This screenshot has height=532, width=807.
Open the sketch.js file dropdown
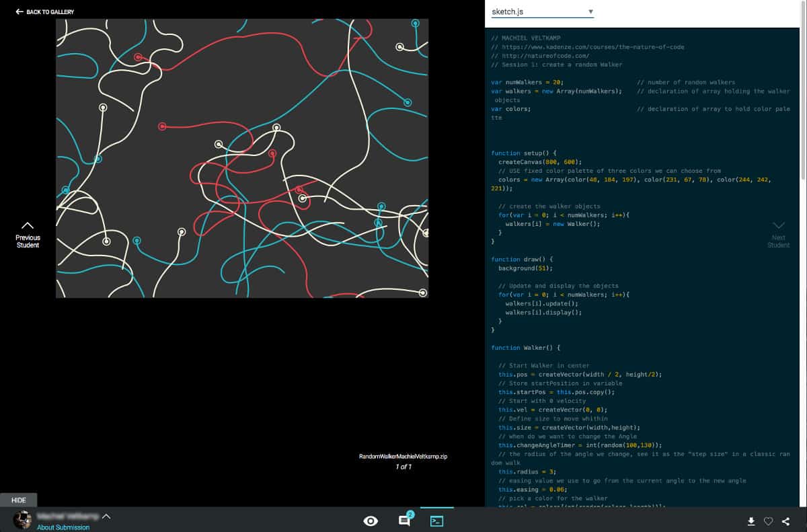tap(542, 12)
